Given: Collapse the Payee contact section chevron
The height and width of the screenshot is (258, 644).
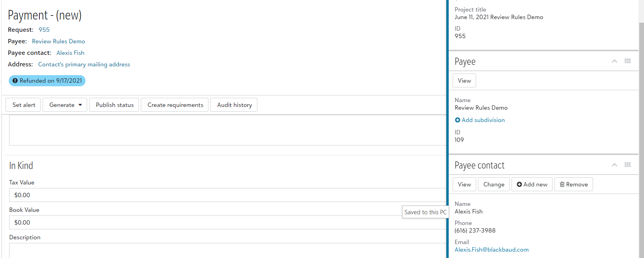Looking at the screenshot, I should coord(615,165).
